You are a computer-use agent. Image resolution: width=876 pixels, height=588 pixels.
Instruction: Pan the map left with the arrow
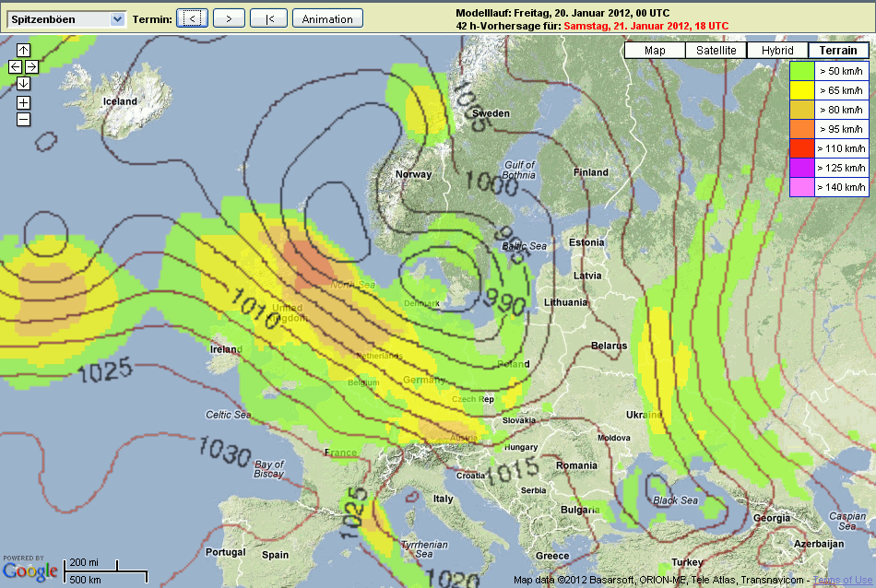tap(15, 67)
